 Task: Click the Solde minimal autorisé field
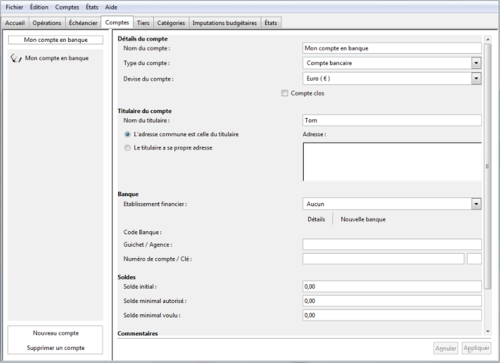tap(392, 301)
